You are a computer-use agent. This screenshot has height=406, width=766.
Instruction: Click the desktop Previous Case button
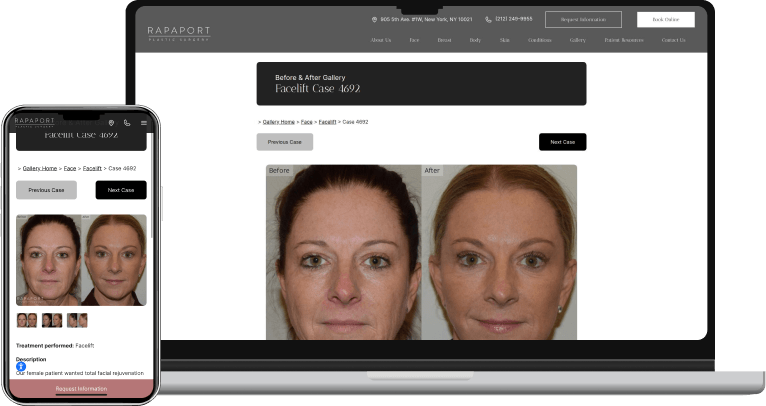(284, 142)
